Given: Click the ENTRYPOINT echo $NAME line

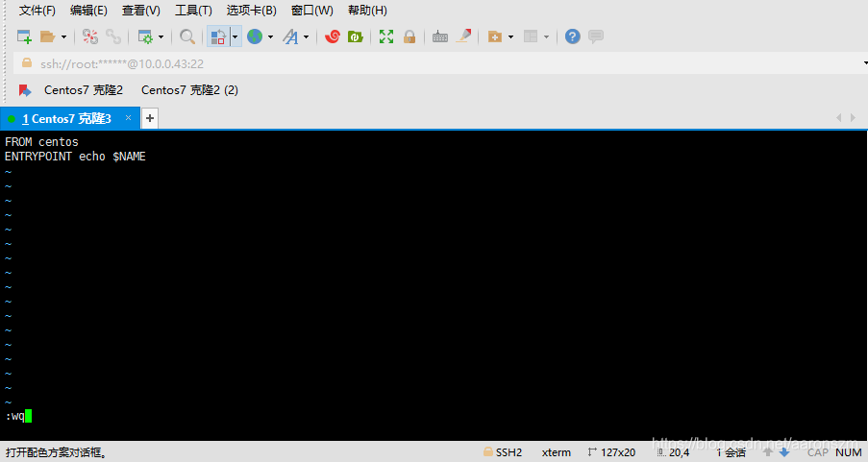Looking at the screenshot, I should pos(75,157).
